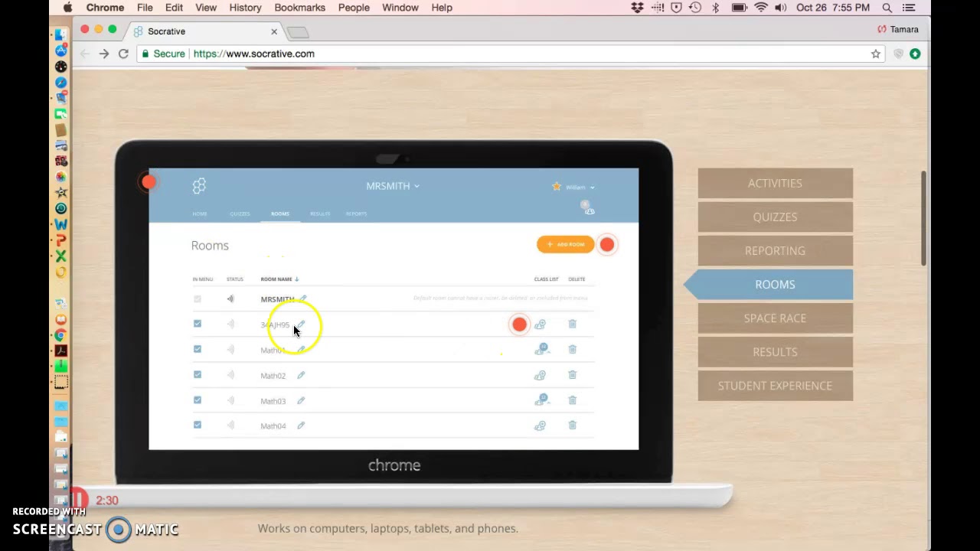Open the History menu in the menu bar
Screen dimensions: 980x551
[x=245, y=8]
